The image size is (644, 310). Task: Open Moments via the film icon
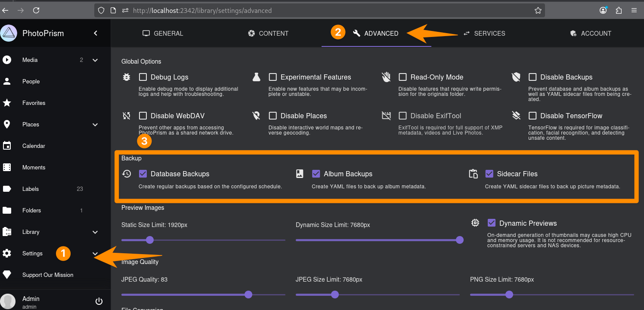point(7,167)
